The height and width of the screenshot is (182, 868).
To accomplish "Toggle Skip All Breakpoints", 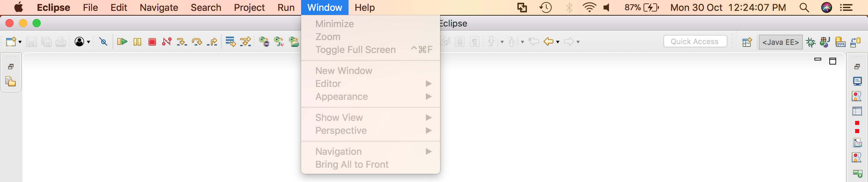I will click(x=103, y=42).
